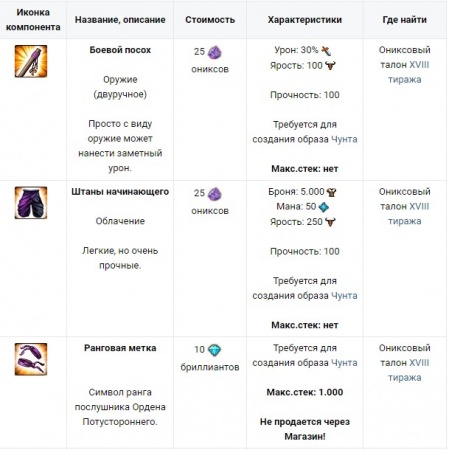Viewport: 449px width, 450px height.
Task: Click the onyx gem icon for Боевой посох
Action: tap(214, 52)
